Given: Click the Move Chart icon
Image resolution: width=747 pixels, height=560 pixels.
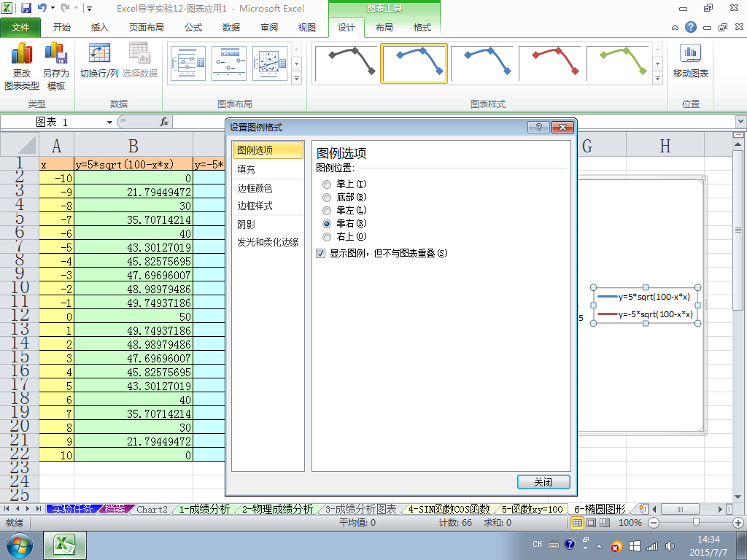Looking at the screenshot, I should click(690, 53).
